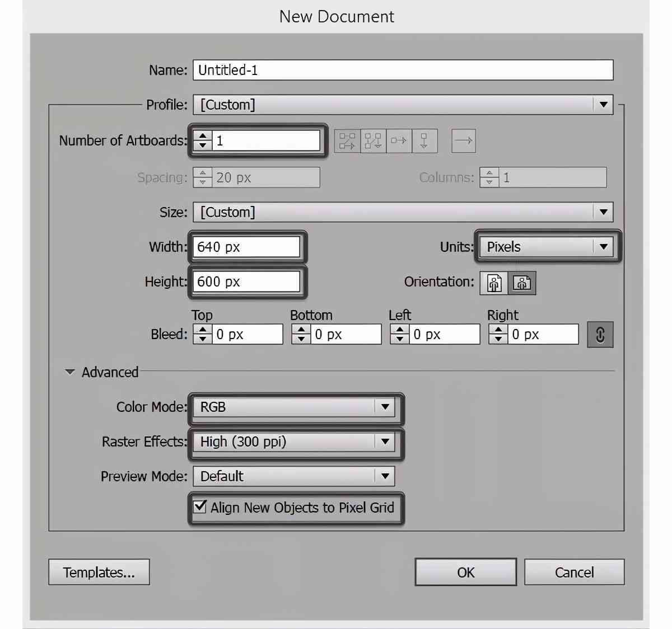672x629 pixels.
Task: Open the Units dropdown showing Pixels
Action: pyautogui.click(x=546, y=247)
